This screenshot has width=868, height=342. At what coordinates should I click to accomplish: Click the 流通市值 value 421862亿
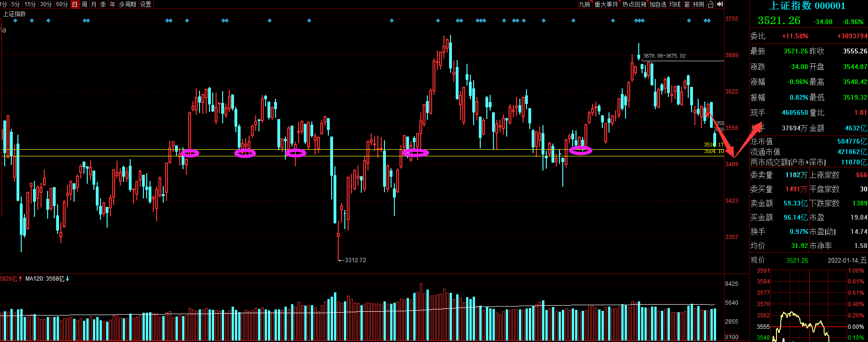coord(852,152)
